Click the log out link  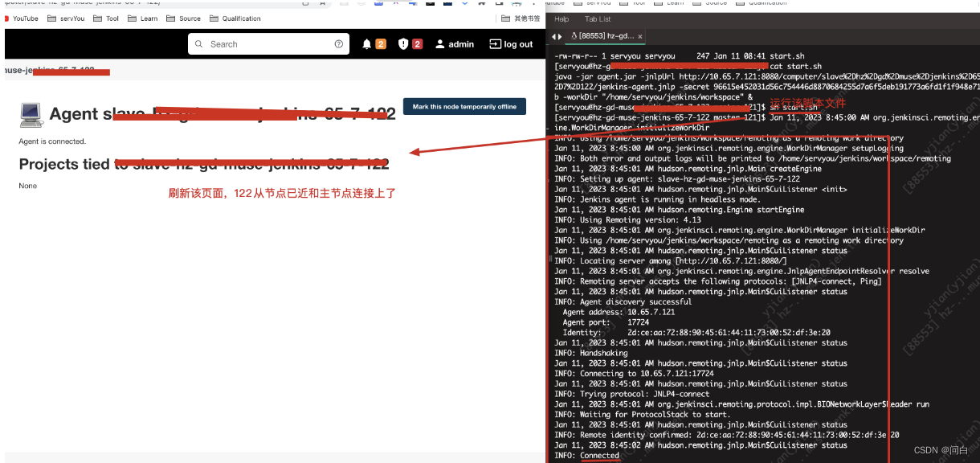coord(512,44)
